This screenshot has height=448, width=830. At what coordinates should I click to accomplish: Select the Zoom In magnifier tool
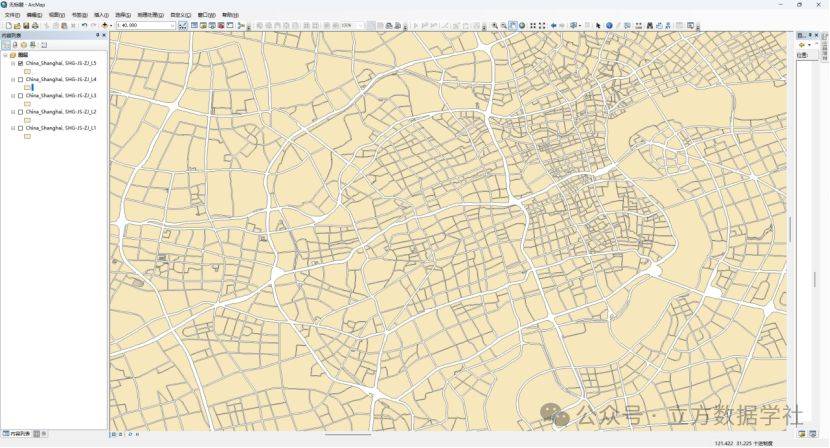click(494, 25)
